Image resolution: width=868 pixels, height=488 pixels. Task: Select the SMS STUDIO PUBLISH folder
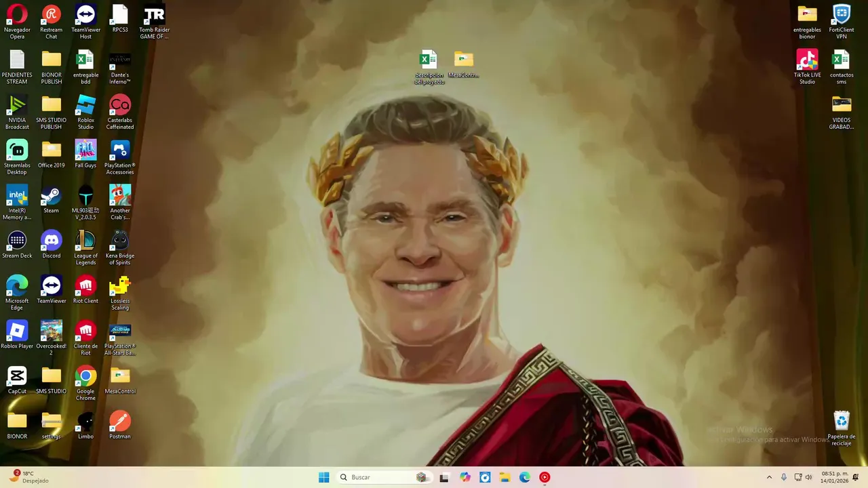coord(52,113)
